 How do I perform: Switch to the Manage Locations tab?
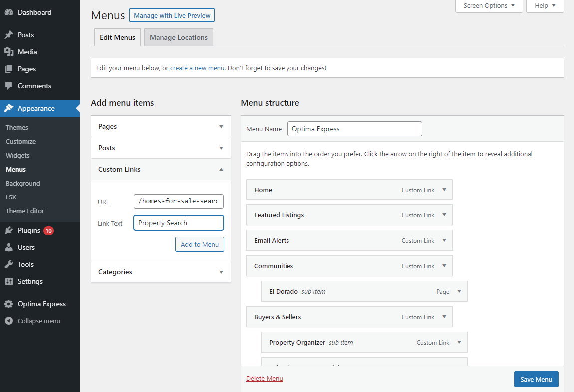[x=178, y=37]
